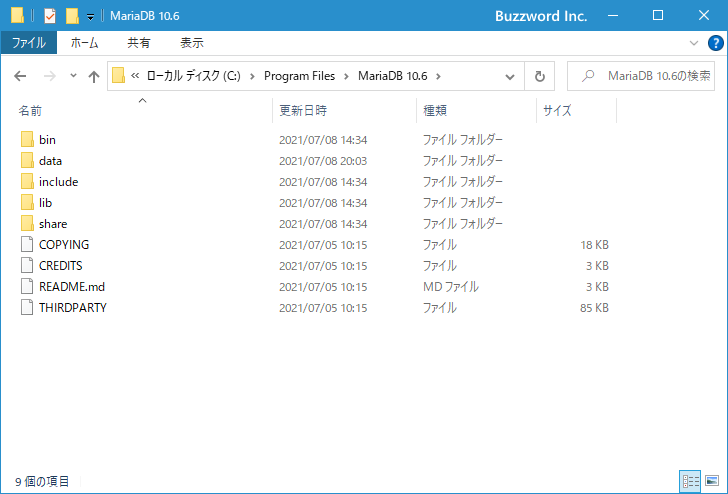Maximize the MariaDB 10.6 window

[658, 15]
